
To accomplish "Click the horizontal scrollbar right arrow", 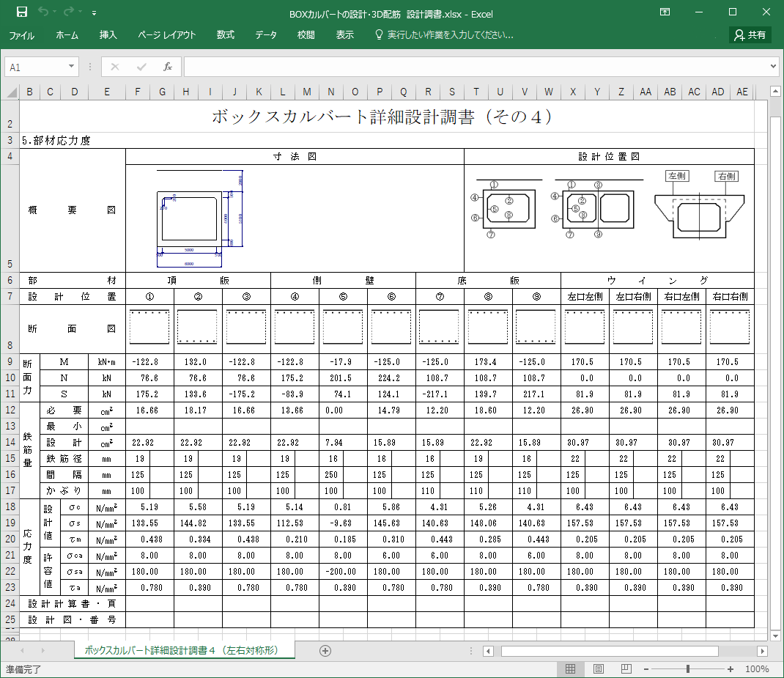I will 763,651.
